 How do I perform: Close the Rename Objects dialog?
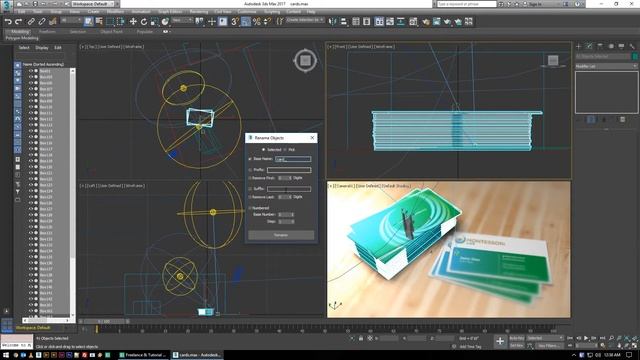[312, 138]
